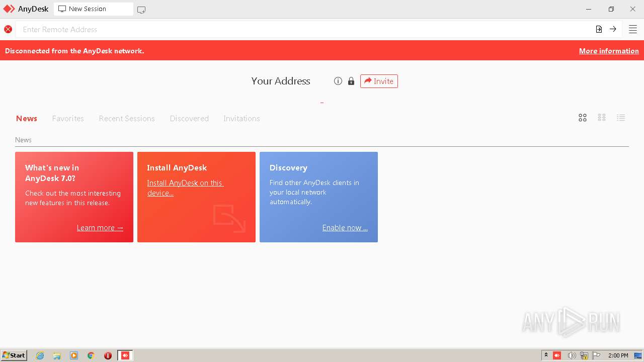Click the 'Your Address' label
The width and height of the screenshot is (644, 362).
pos(281,81)
